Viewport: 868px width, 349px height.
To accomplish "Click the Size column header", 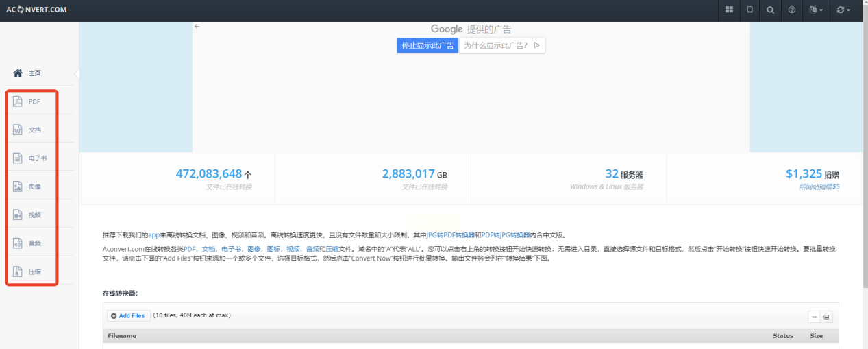I will [x=816, y=336].
